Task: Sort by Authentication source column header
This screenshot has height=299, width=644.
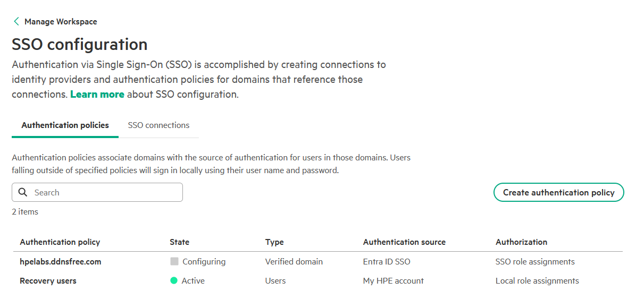Action: click(404, 242)
